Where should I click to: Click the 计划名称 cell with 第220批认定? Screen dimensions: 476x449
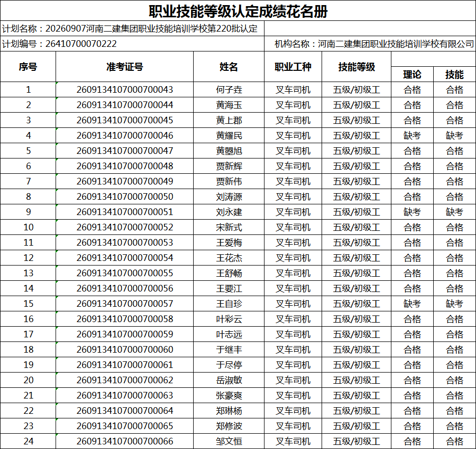pos(133,29)
